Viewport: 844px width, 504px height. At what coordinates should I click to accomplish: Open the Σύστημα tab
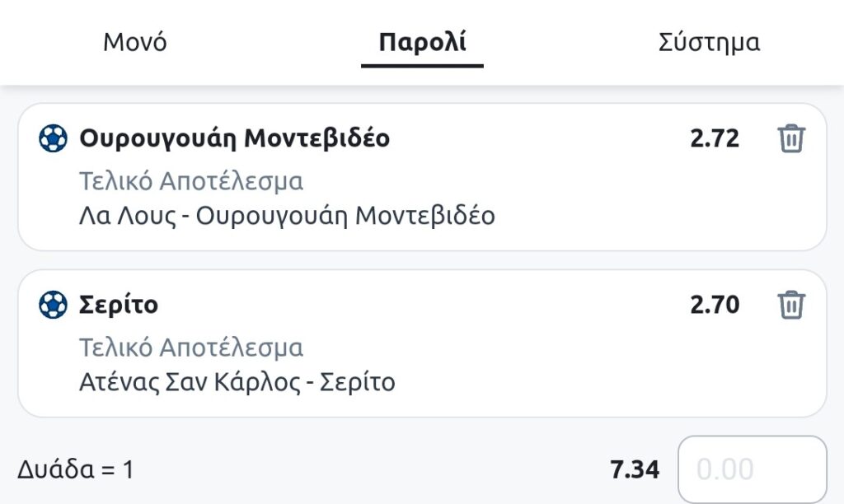709,42
